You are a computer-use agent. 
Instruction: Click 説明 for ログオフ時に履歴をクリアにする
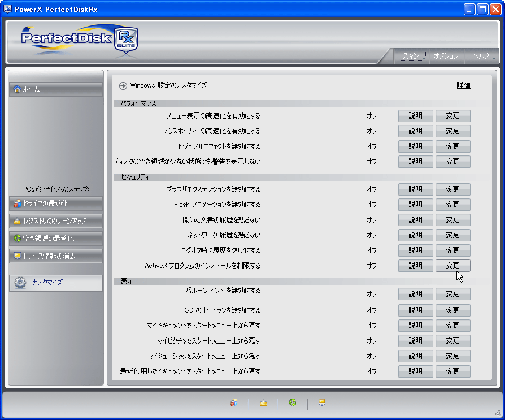(415, 250)
